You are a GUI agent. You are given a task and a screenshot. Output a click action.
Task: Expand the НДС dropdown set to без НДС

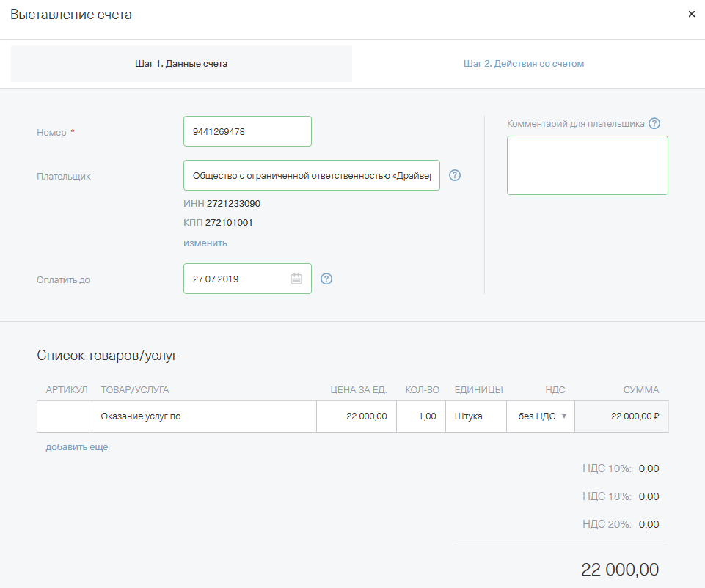click(541, 416)
